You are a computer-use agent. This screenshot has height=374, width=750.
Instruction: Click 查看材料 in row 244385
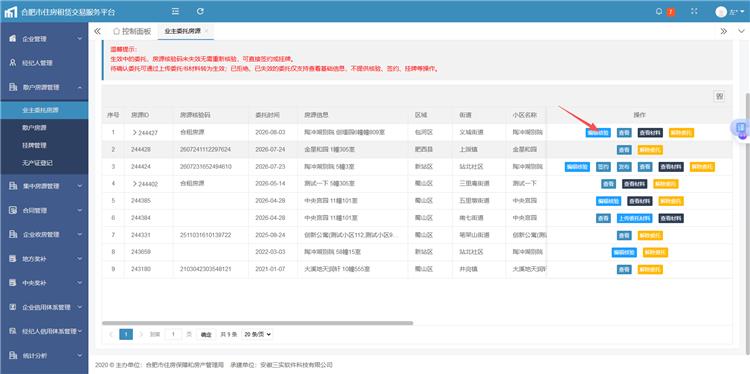(640, 201)
